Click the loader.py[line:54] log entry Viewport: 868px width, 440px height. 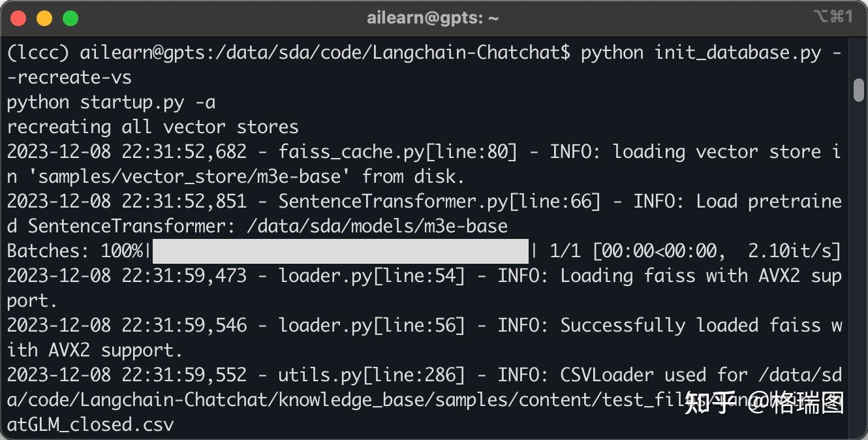(371, 276)
